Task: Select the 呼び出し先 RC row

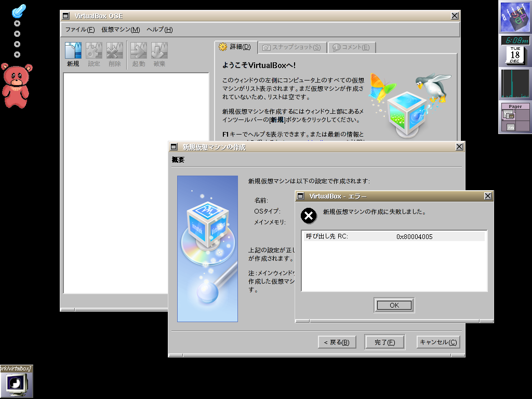Action: coord(394,236)
